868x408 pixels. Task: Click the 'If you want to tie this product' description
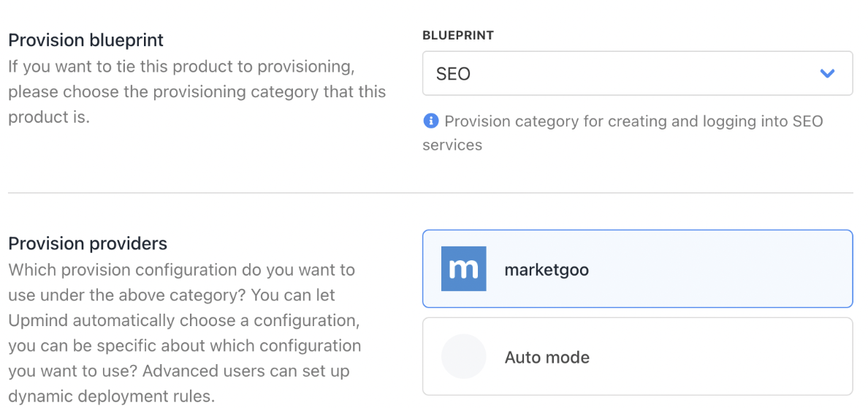click(197, 92)
